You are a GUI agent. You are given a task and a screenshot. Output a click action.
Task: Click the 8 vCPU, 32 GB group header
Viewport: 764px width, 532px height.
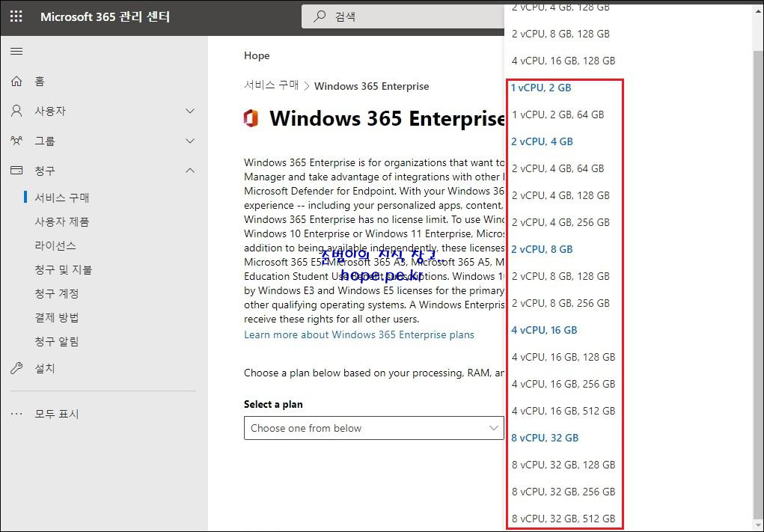546,438
